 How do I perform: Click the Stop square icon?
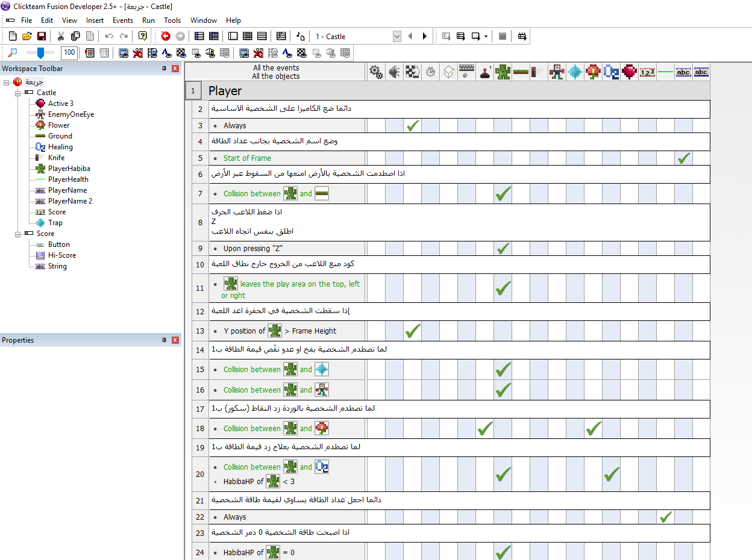pos(503,36)
